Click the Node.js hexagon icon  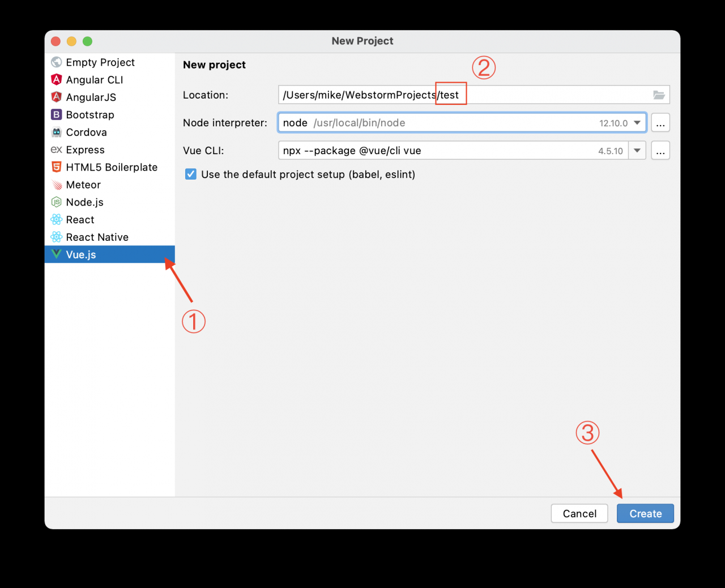tap(56, 202)
